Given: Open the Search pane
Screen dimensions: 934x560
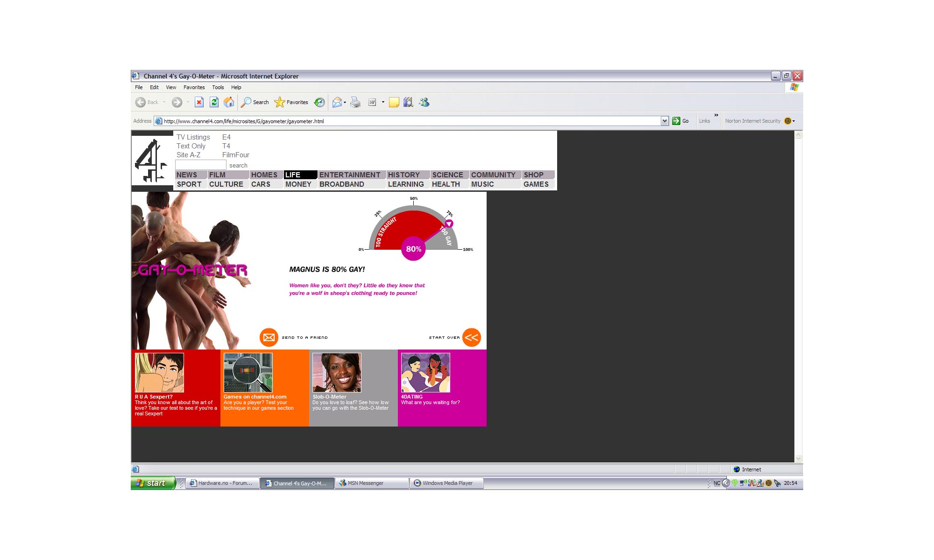Looking at the screenshot, I should (255, 102).
